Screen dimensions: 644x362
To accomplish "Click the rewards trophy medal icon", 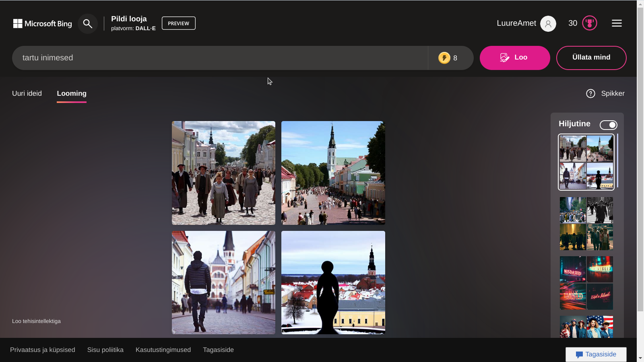I will (x=589, y=23).
